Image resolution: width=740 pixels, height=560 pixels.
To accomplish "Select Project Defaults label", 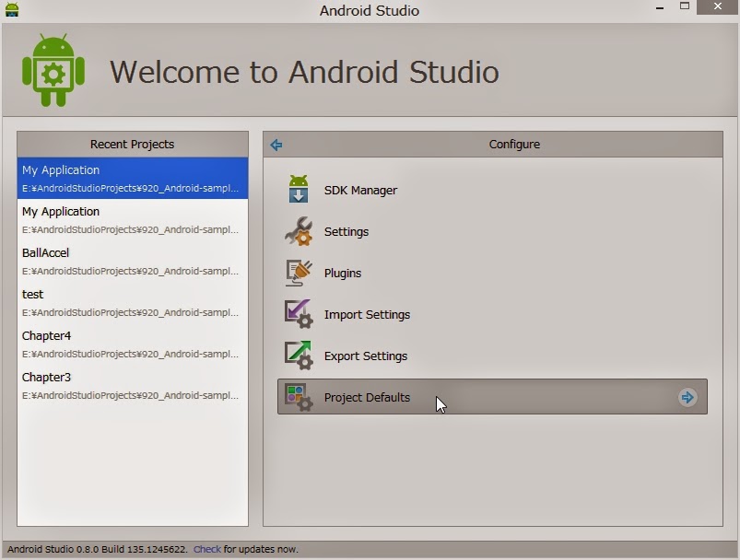I will 367,398.
